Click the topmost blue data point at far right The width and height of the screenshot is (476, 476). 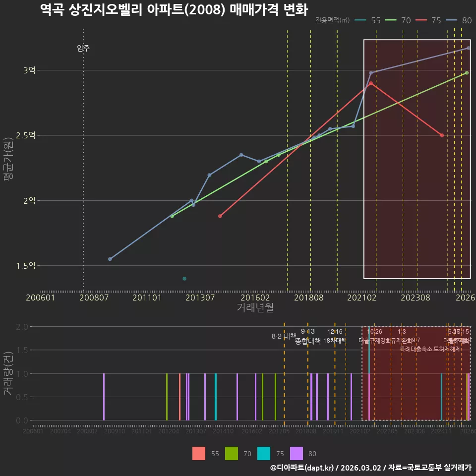(469, 48)
